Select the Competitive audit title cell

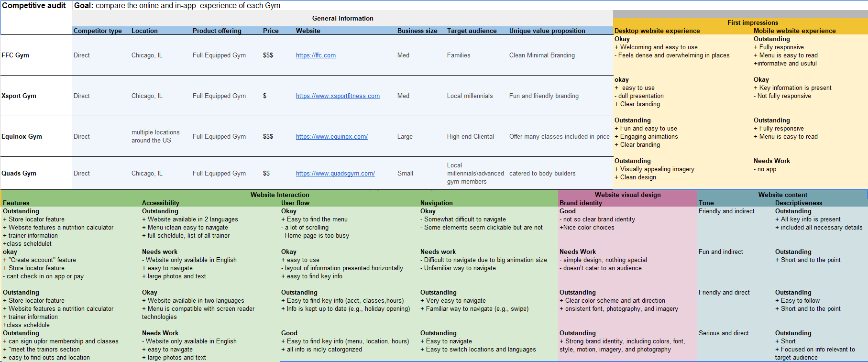click(34, 6)
